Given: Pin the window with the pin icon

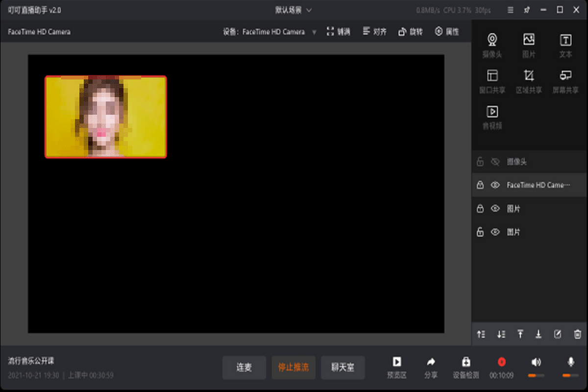Looking at the screenshot, I should (x=527, y=10).
